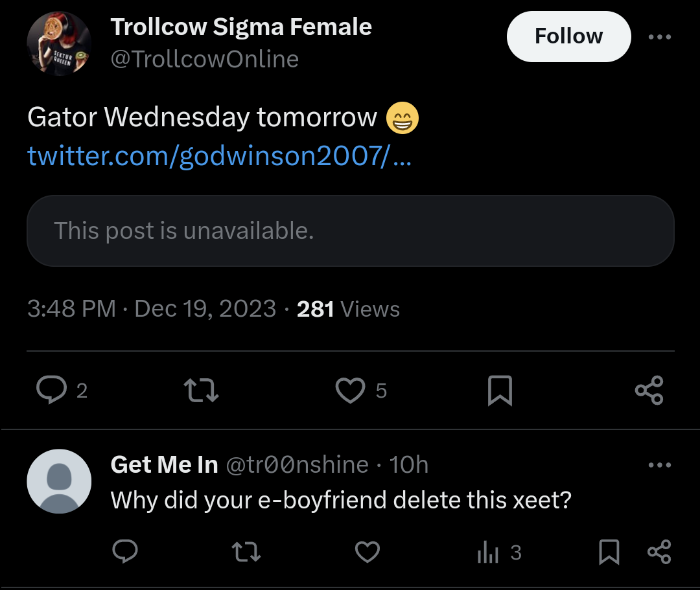Viewport: 700px width, 590px height.
Task: Open the more options menu on Get Me In's reply
Action: click(x=660, y=465)
